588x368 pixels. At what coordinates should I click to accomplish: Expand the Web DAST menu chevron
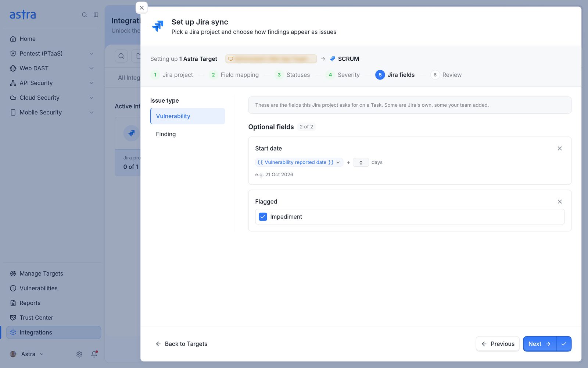tap(92, 68)
